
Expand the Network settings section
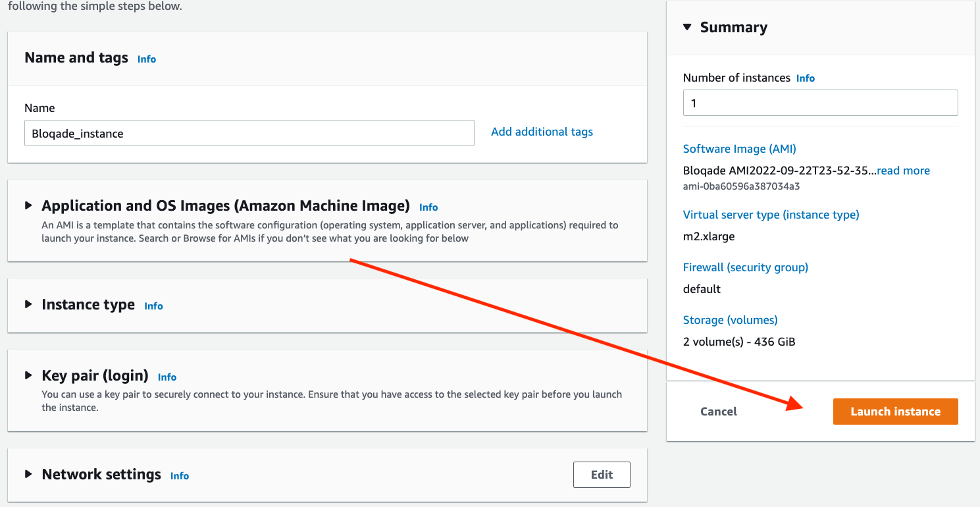[28, 474]
